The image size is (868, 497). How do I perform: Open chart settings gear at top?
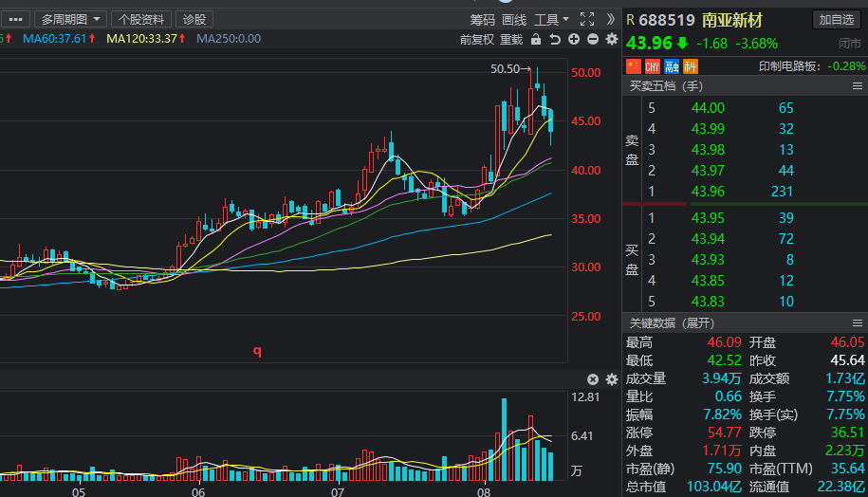pyautogui.click(x=612, y=40)
